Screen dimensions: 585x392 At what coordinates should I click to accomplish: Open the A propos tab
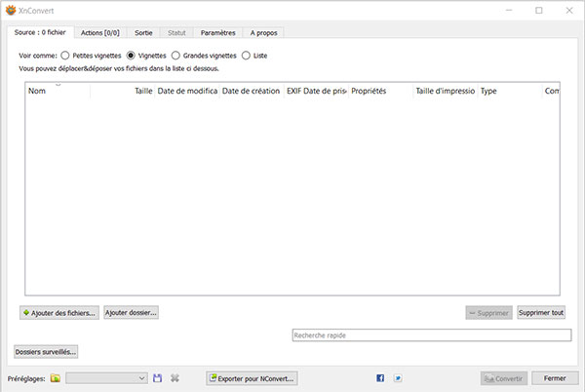click(263, 33)
